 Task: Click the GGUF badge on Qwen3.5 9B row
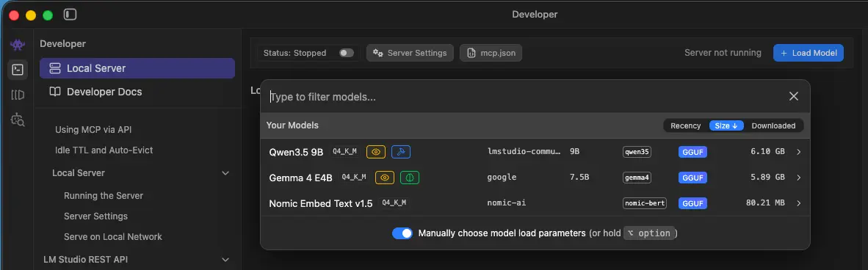point(692,152)
